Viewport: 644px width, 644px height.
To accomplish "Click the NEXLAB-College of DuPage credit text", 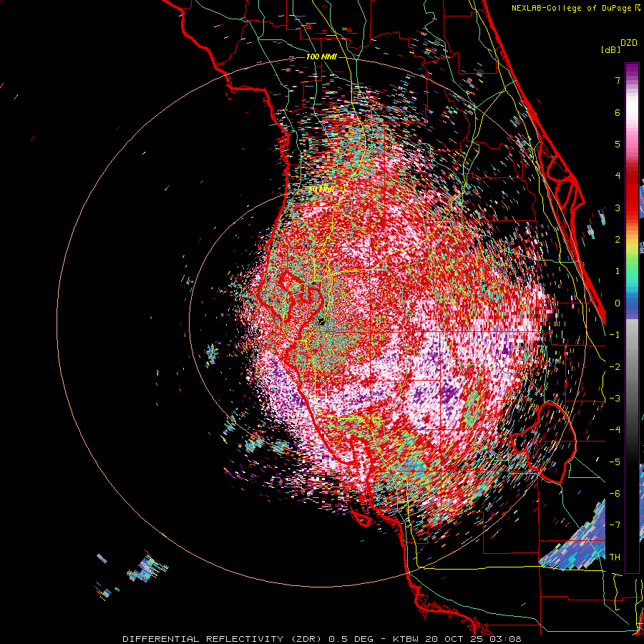I will [576, 8].
